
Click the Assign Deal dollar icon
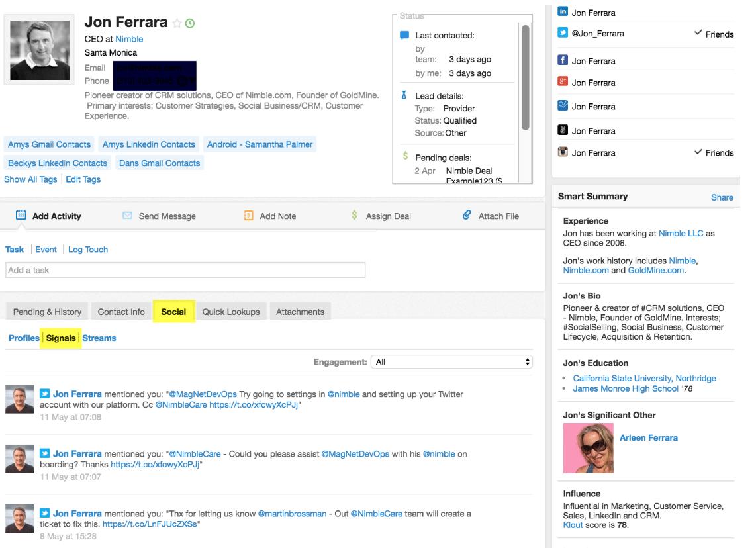pyautogui.click(x=354, y=215)
